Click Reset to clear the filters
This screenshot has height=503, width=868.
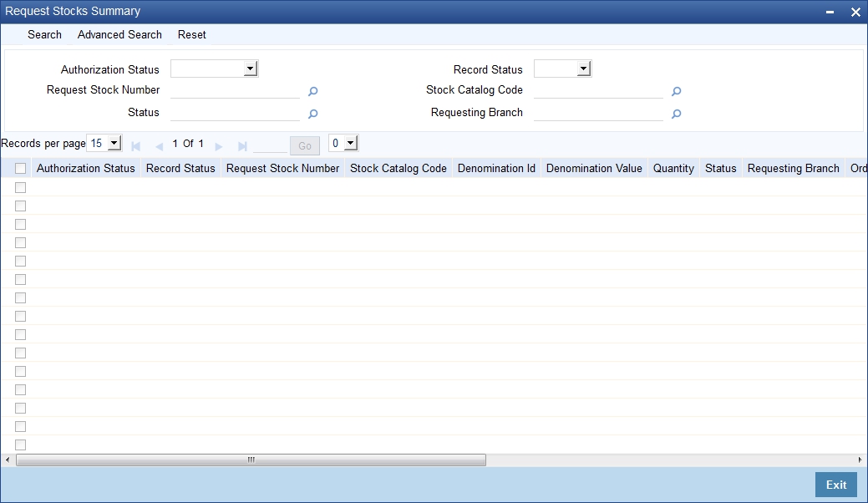click(x=191, y=34)
